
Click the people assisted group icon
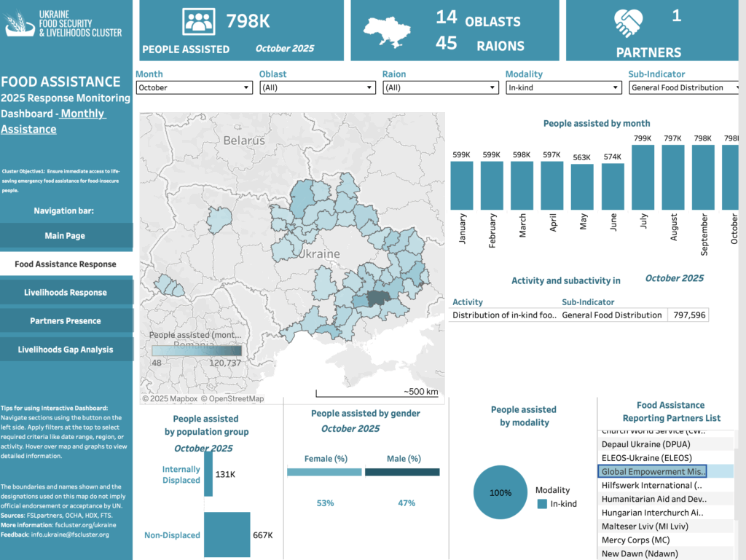(199, 21)
